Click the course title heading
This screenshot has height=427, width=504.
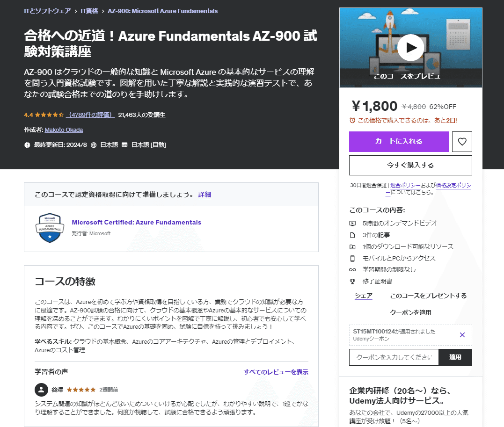170,43
